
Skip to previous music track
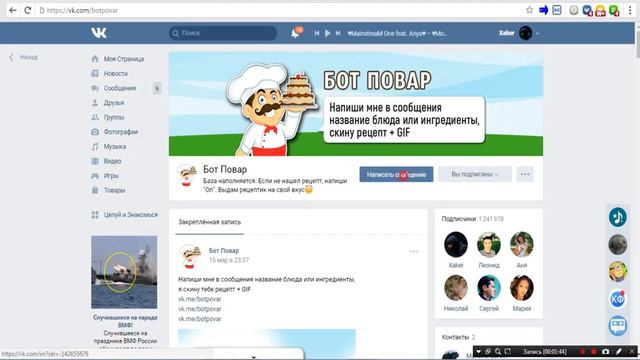click(316, 33)
